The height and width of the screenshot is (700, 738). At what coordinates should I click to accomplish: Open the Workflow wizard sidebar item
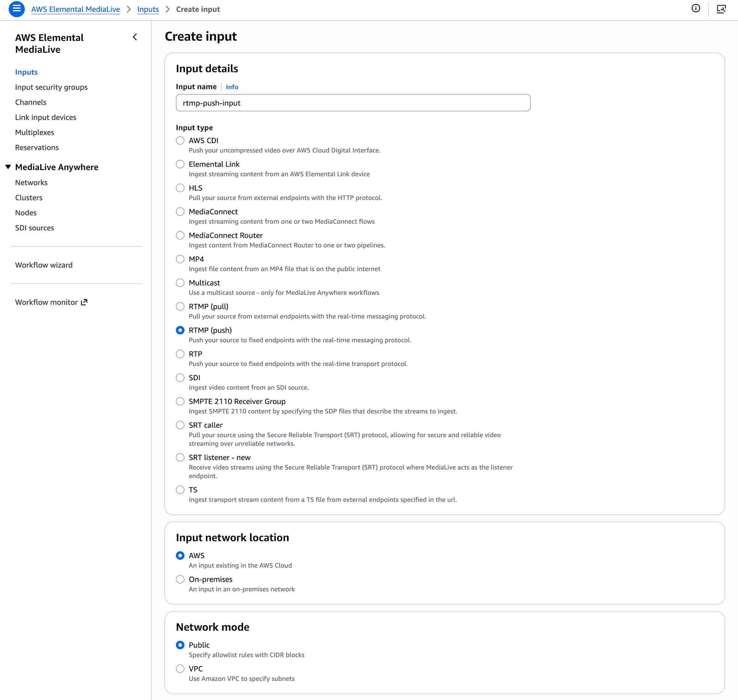click(44, 265)
